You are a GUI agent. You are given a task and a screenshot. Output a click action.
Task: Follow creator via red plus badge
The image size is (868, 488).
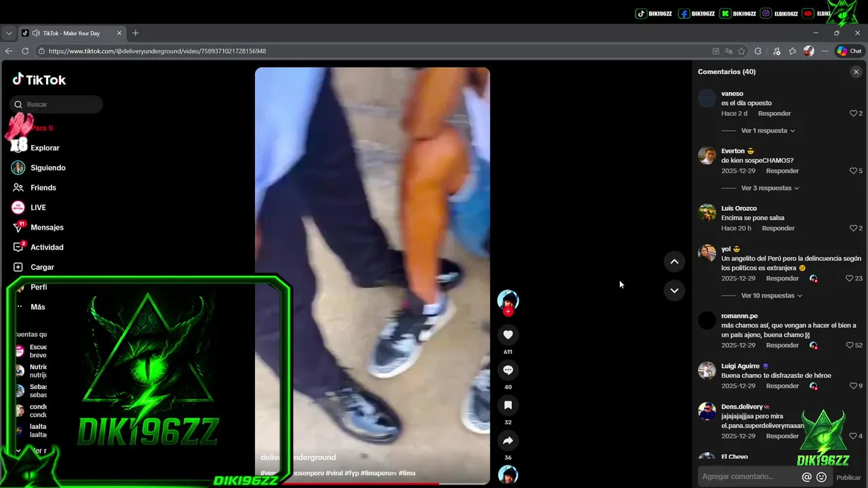[508, 311]
